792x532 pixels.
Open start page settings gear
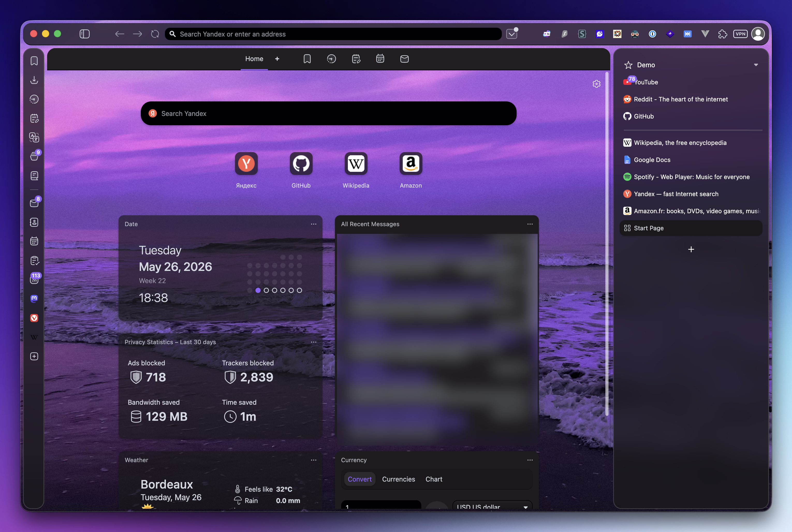(x=597, y=84)
